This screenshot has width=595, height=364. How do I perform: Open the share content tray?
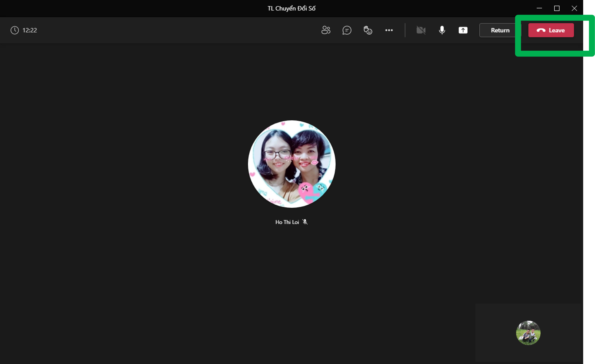pos(463,30)
